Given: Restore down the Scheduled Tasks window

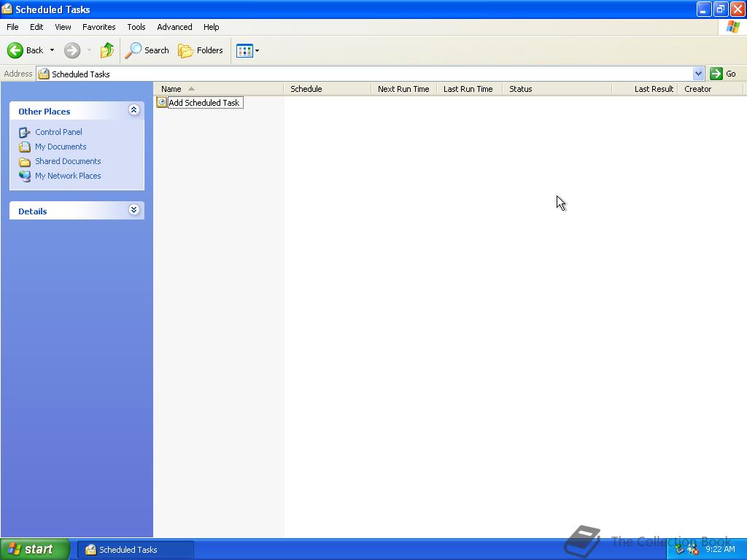Looking at the screenshot, I should pyautogui.click(x=721, y=9).
